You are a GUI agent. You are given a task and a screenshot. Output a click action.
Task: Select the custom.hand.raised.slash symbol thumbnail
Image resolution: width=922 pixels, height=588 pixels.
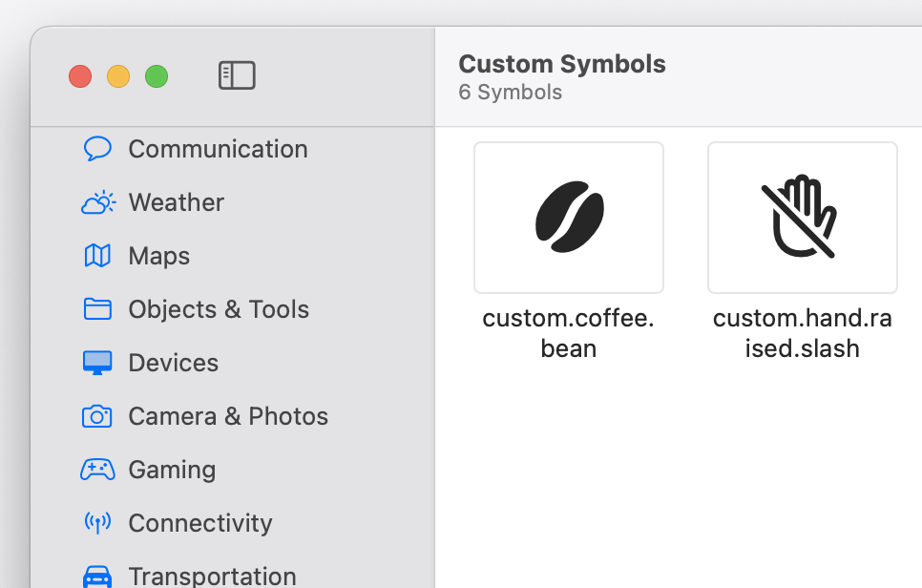click(x=803, y=217)
